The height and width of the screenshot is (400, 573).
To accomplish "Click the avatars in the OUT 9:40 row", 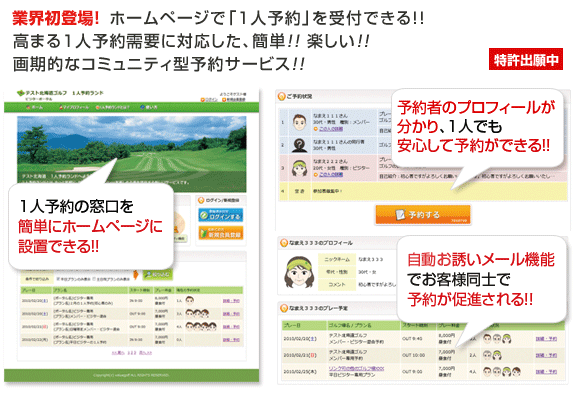I will [x=497, y=339].
